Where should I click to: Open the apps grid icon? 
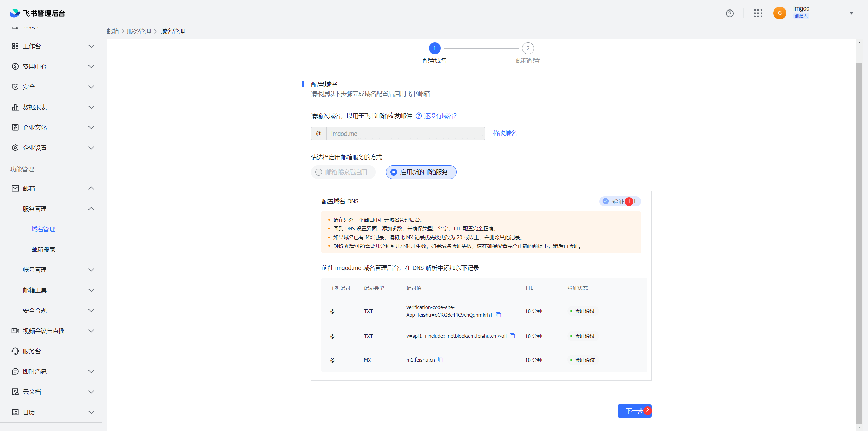[758, 13]
